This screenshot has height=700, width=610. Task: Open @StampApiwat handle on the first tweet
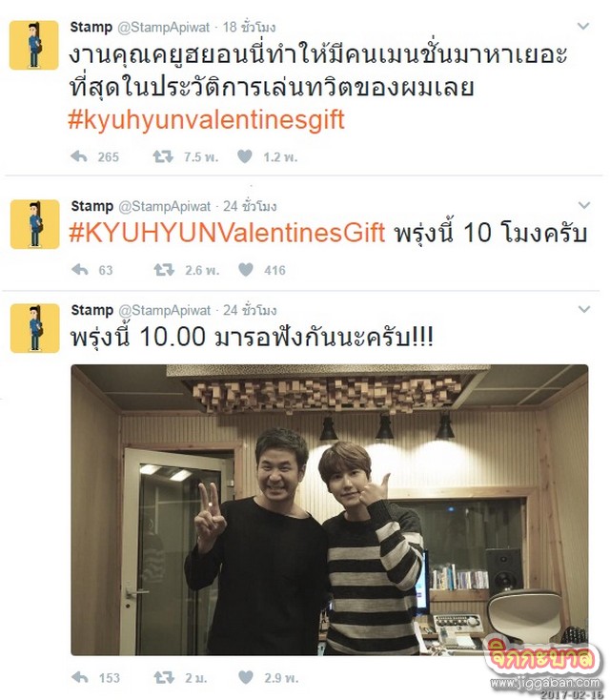[x=163, y=28]
